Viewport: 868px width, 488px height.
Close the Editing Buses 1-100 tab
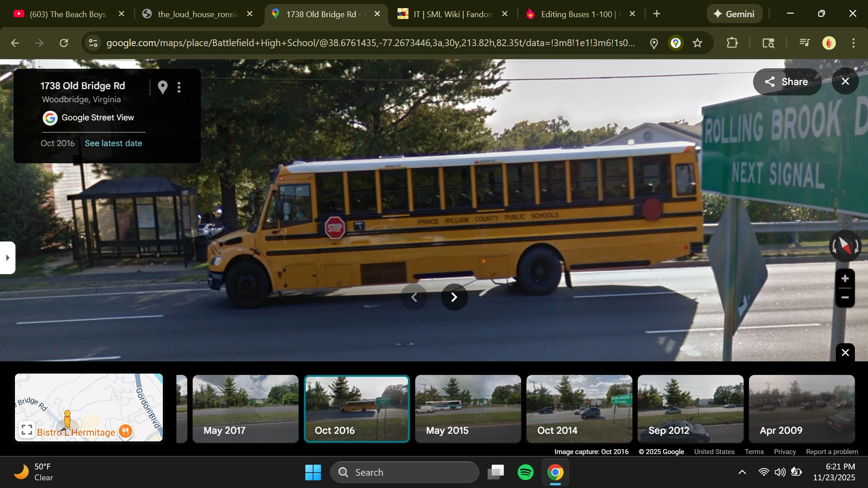(632, 14)
